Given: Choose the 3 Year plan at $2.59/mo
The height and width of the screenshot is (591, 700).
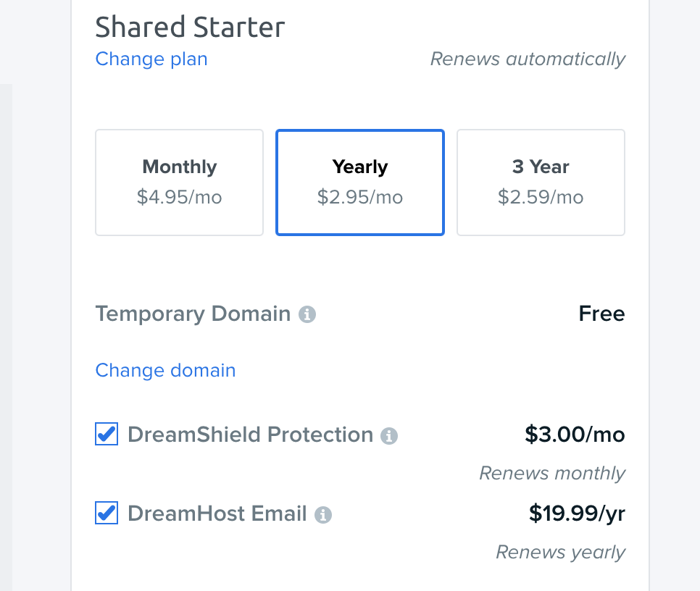Looking at the screenshot, I should (x=541, y=182).
